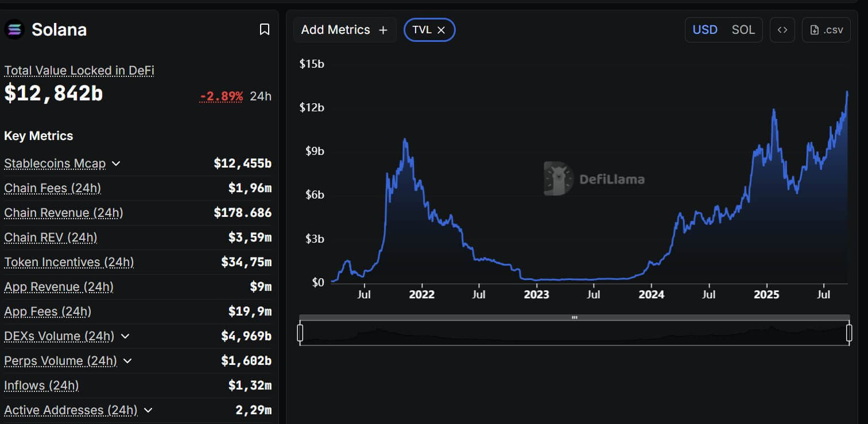The width and height of the screenshot is (868, 424).
Task: Open the embed code icon button
Action: coord(782,30)
